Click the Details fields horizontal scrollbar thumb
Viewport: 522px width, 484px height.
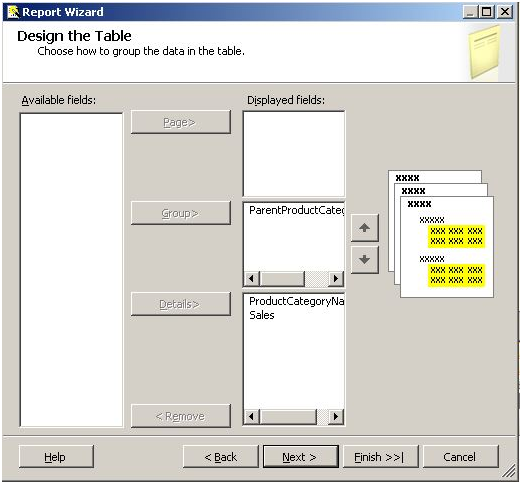288,417
